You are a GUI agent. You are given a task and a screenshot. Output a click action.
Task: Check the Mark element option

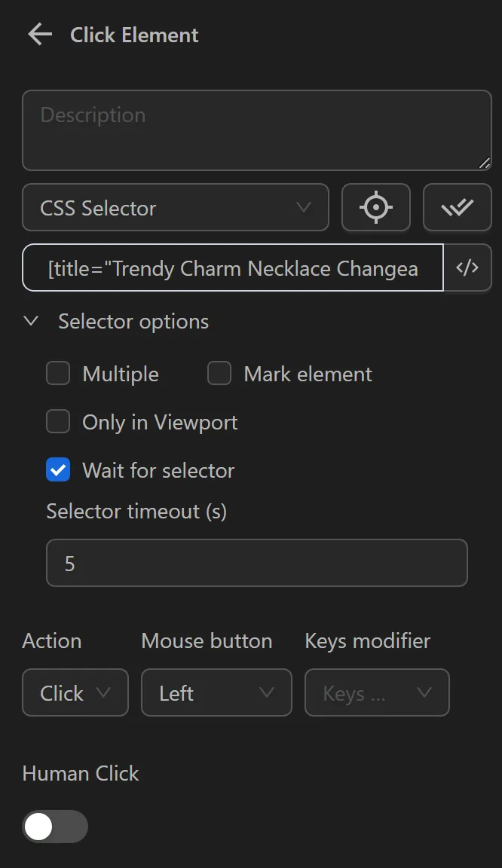219,373
